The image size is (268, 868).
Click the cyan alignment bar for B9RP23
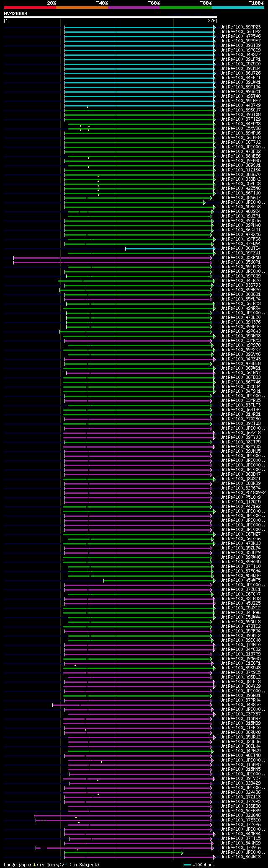140,27
